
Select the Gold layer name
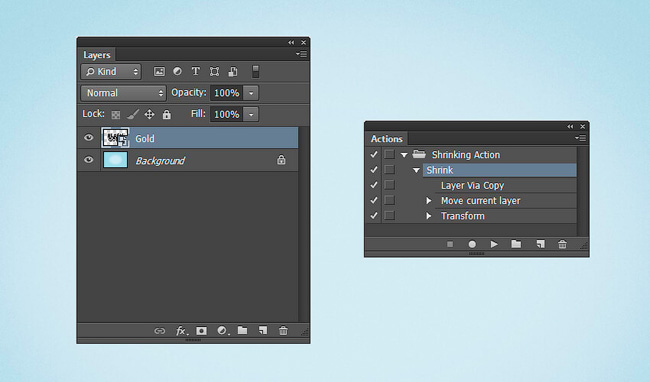point(145,139)
